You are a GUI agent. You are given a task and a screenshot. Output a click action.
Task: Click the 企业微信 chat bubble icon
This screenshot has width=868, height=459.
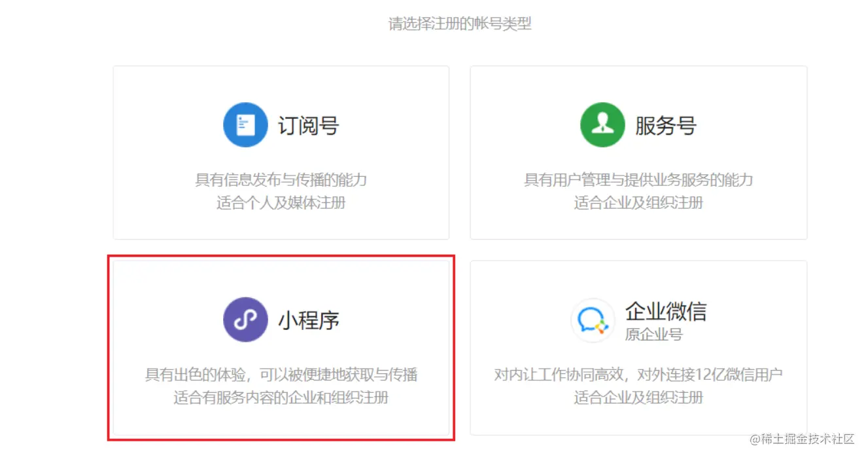(593, 320)
